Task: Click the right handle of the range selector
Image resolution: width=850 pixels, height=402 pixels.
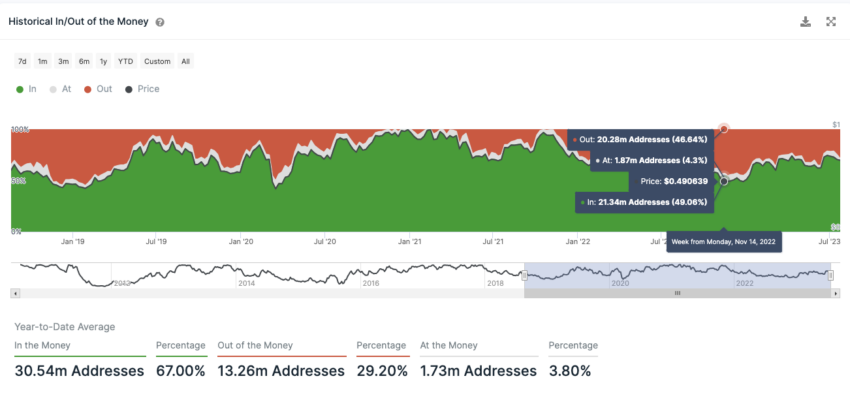Action: (831, 276)
